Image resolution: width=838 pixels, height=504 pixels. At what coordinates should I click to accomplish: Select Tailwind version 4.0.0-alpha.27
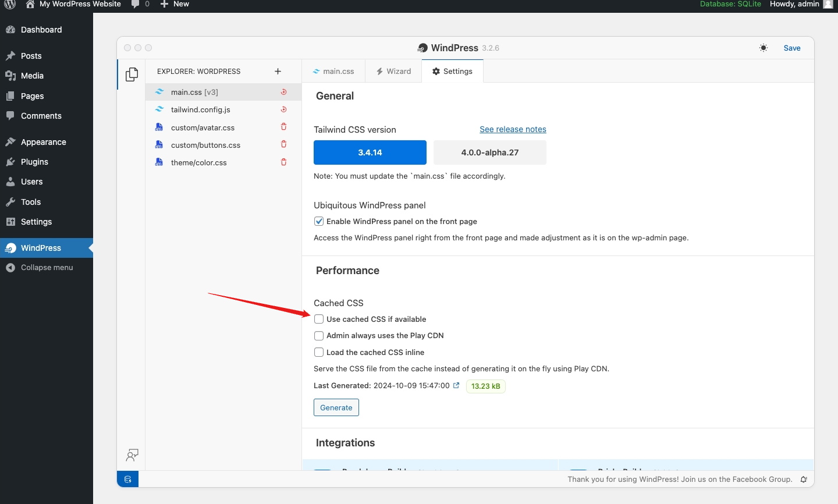click(489, 152)
